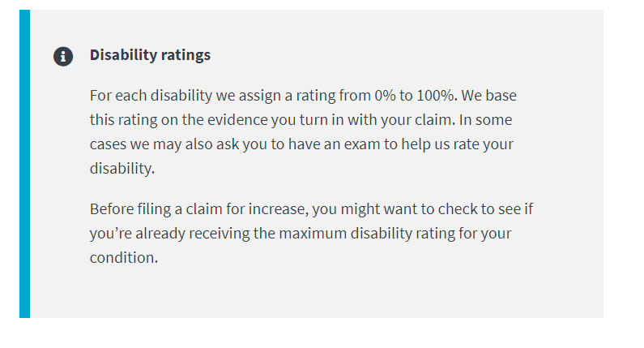The height and width of the screenshot is (348, 644).
Task: Click "For each" at paragraph start
Action: pyautogui.click(x=118, y=96)
